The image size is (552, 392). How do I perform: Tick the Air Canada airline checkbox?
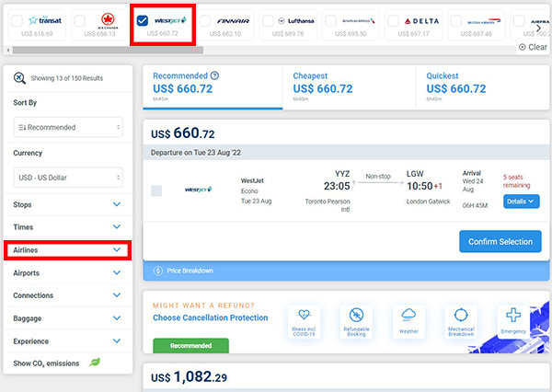coord(79,21)
